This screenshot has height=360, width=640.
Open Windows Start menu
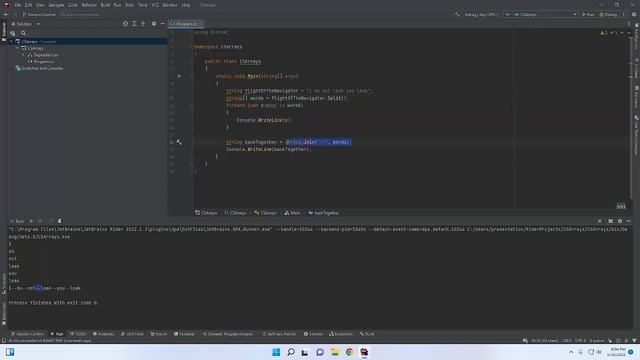pyautogui.click(x=276, y=352)
